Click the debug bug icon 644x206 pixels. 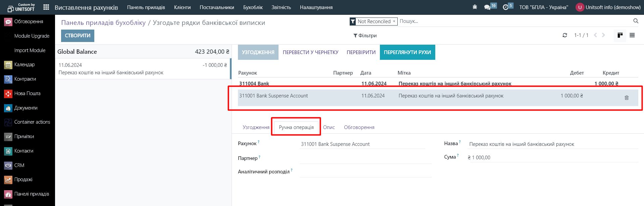tap(475, 7)
